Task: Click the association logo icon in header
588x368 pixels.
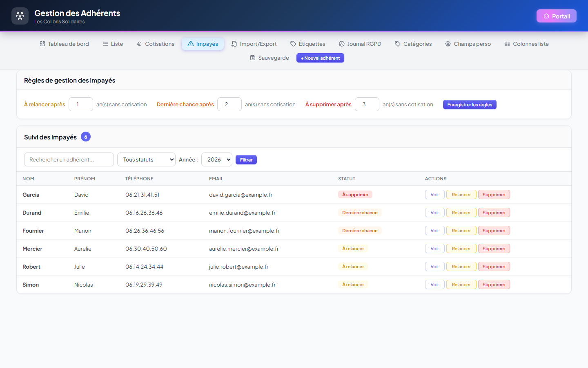Action: 20,16
